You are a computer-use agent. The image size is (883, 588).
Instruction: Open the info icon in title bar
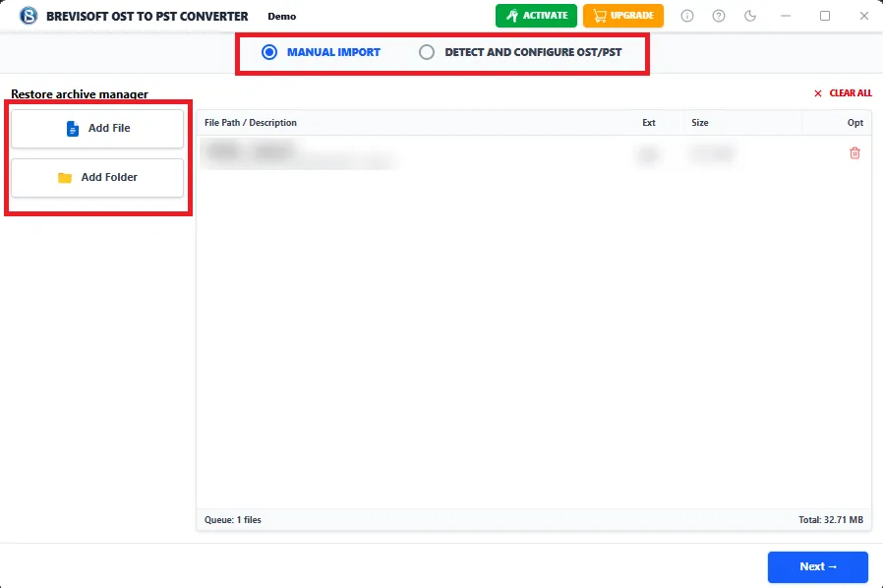pyautogui.click(x=687, y=16)
